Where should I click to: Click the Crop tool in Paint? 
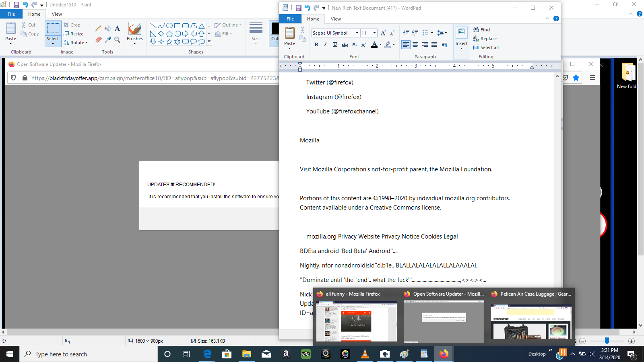(72, 25)
